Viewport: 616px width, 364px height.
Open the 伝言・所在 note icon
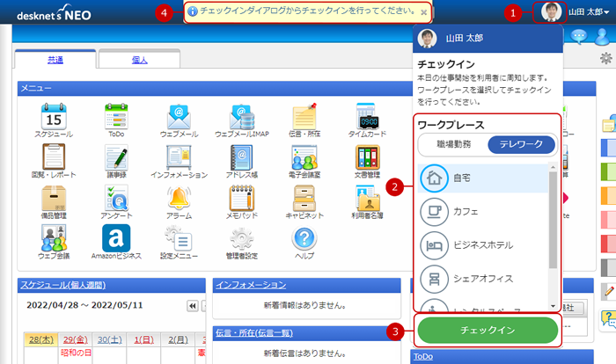click(x=304, y=117)
